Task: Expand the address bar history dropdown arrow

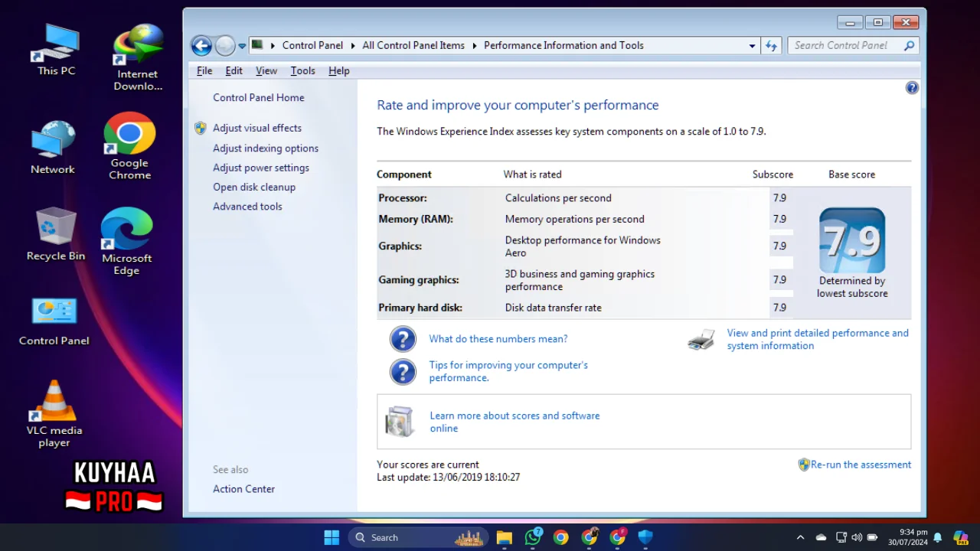Action: pos(752,46)
